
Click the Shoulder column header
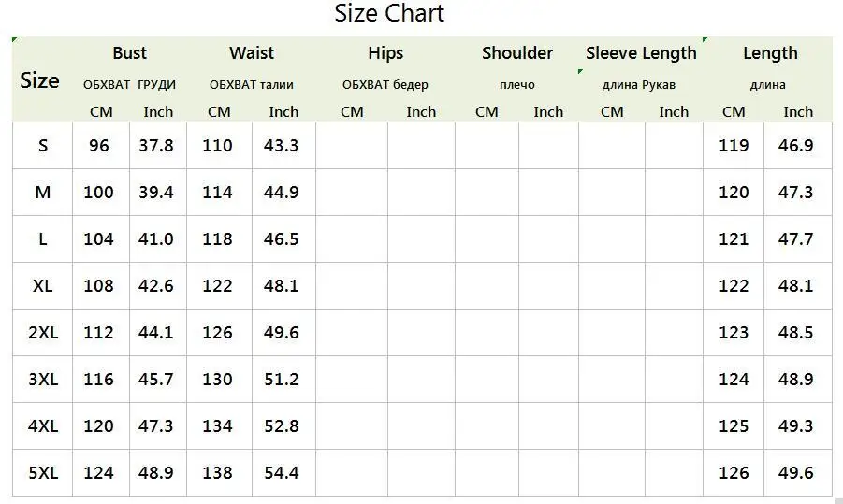(517, 52)
